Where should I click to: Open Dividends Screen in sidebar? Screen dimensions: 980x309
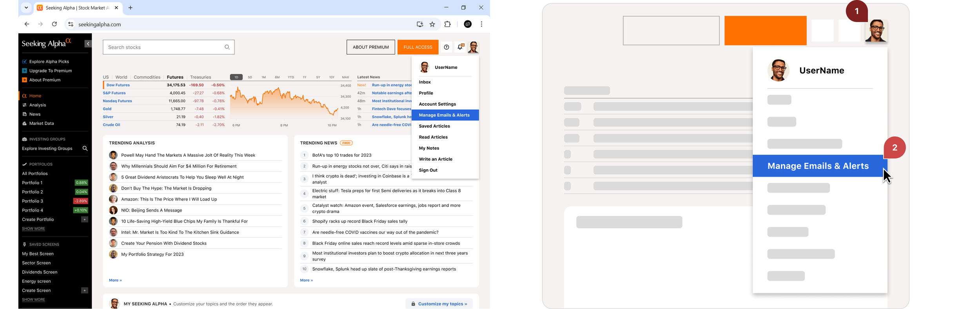[40, 272]
